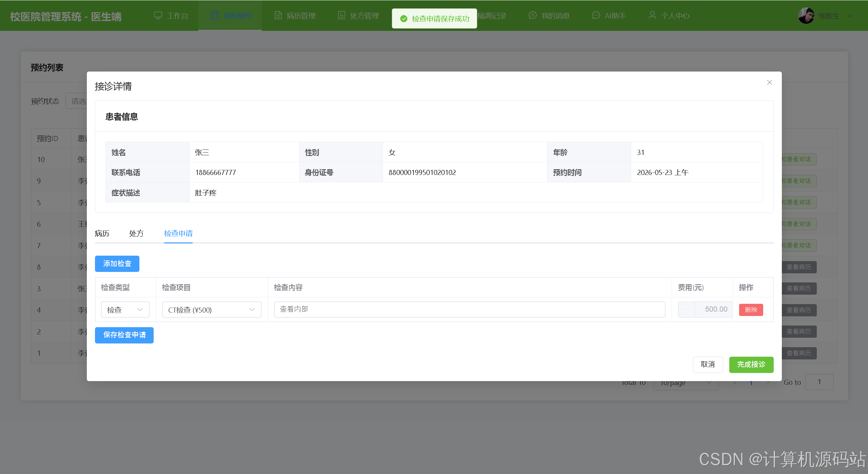
Task: Open the AI助手 menu item
Action: (609, 16)
